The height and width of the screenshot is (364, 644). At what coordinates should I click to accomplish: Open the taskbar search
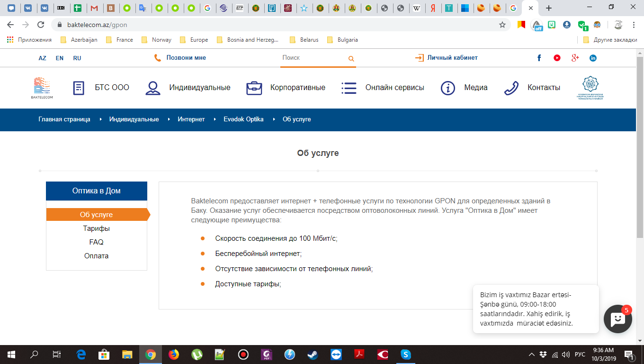35,355
